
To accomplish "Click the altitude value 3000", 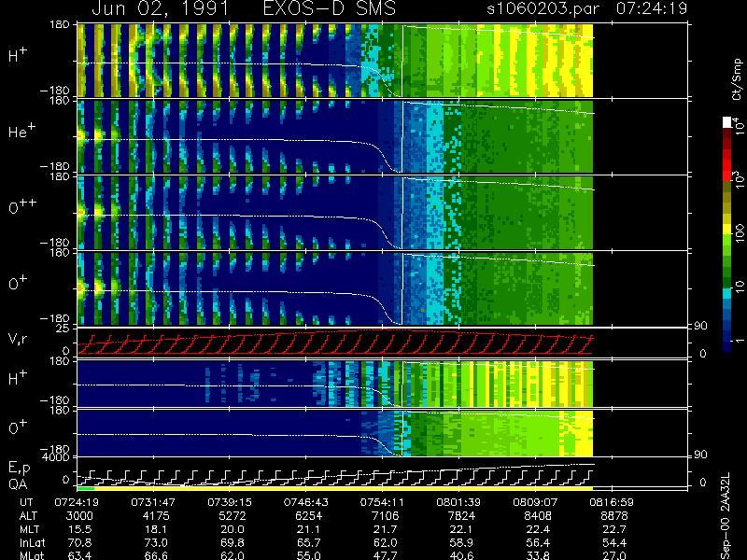I will 79,516.
